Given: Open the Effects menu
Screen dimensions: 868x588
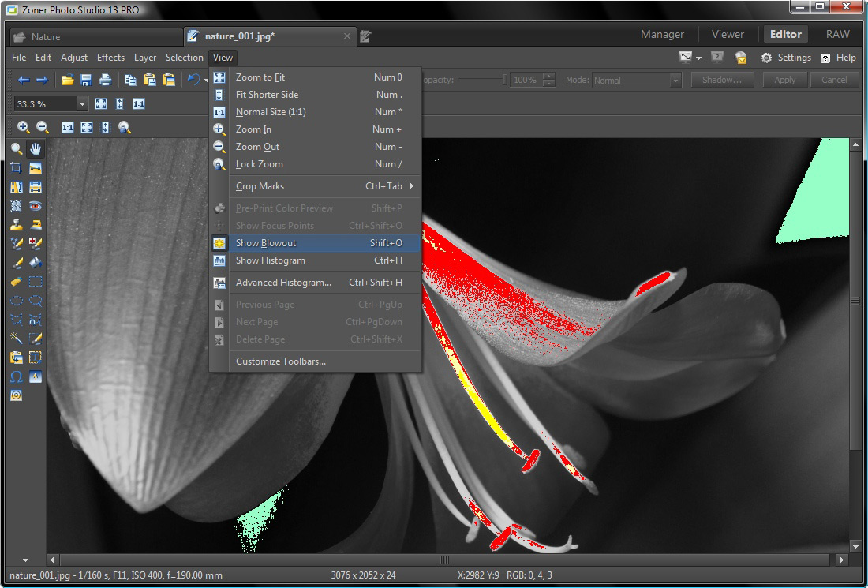Looking at the screenshot, I should [110, 58].
